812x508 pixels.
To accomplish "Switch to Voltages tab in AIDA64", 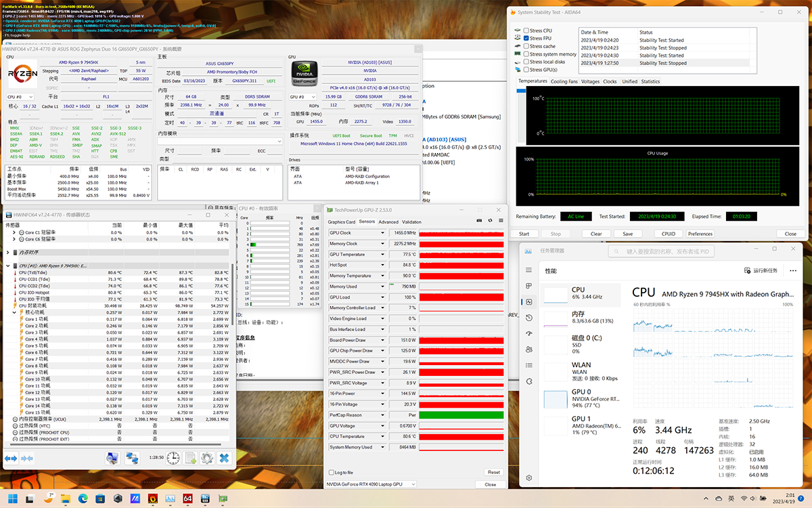I will (590, 81).
